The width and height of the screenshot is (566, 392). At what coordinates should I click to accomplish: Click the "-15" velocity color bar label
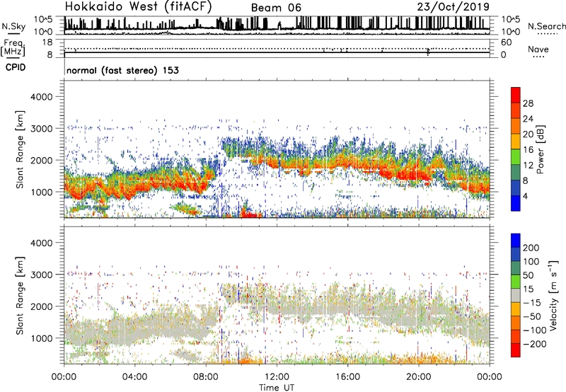(x=532, y=303)
